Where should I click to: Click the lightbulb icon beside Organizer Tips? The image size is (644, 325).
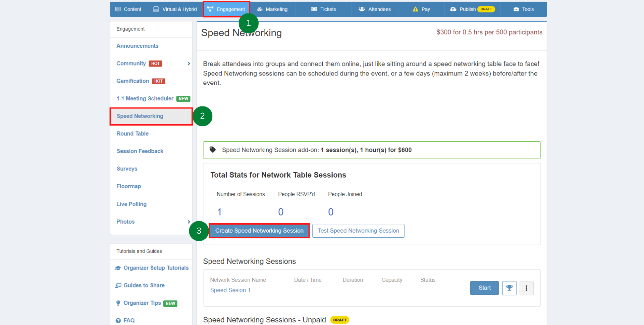118,303
